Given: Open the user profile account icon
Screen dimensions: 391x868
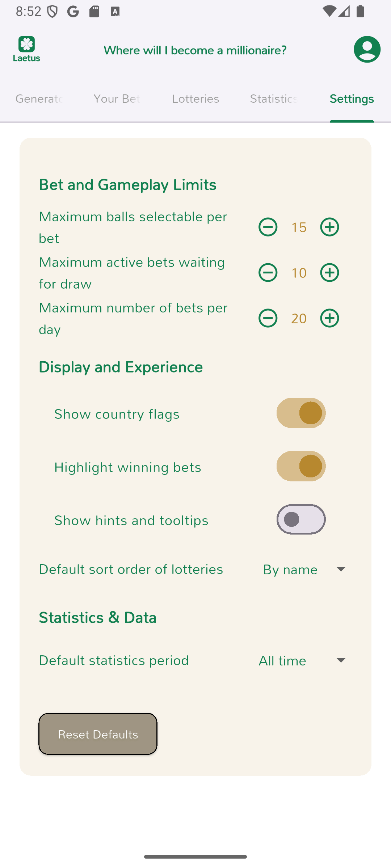Looking at the screenshot, I should [367, 49].
